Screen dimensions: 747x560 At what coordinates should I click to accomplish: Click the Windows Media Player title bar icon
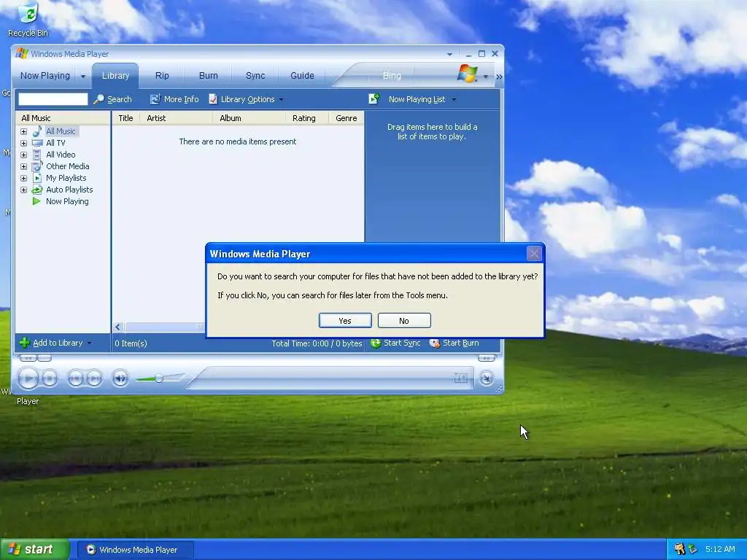pyautogui.click(x=22, y=54)
